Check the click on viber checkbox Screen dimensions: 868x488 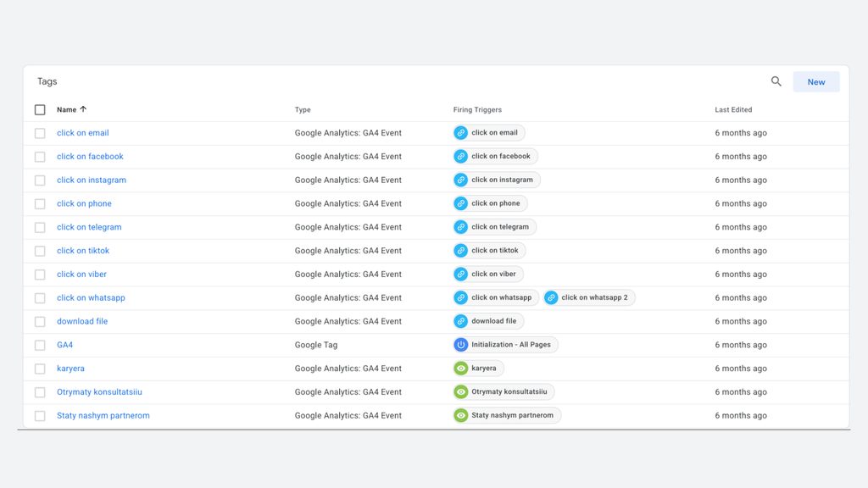pos(40,274)
